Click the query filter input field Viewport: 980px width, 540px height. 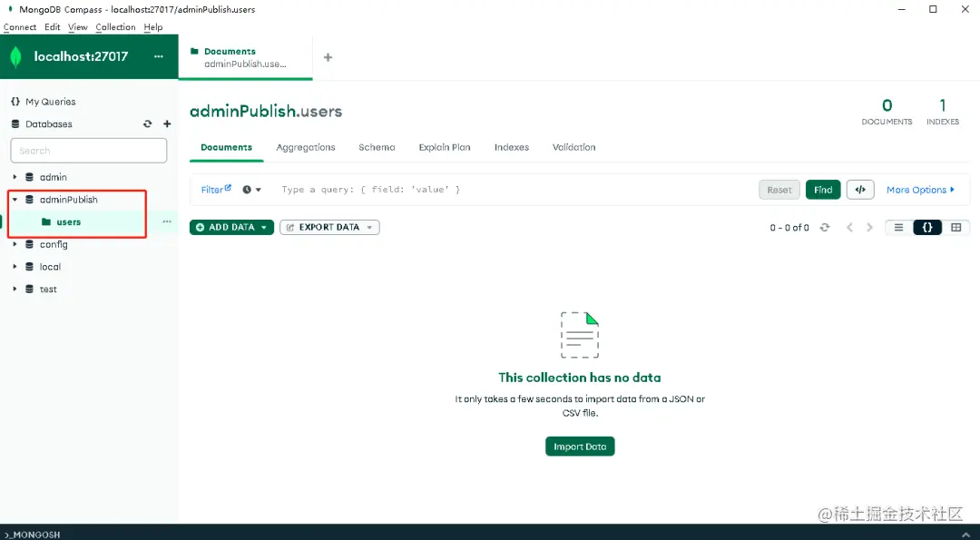tap(513, 190)
